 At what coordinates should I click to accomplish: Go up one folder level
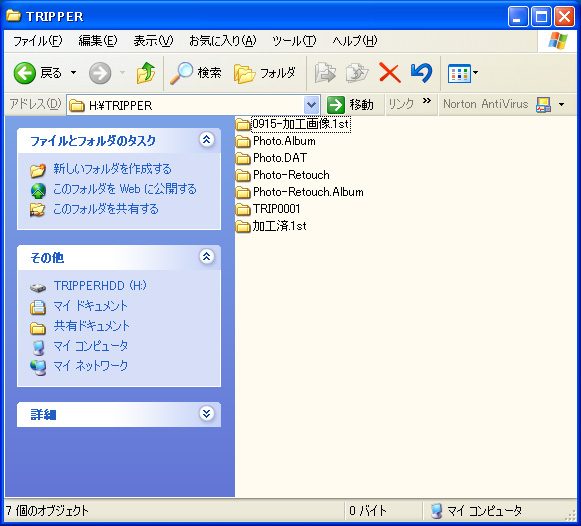pyautogui.click(x=146, y=73)
